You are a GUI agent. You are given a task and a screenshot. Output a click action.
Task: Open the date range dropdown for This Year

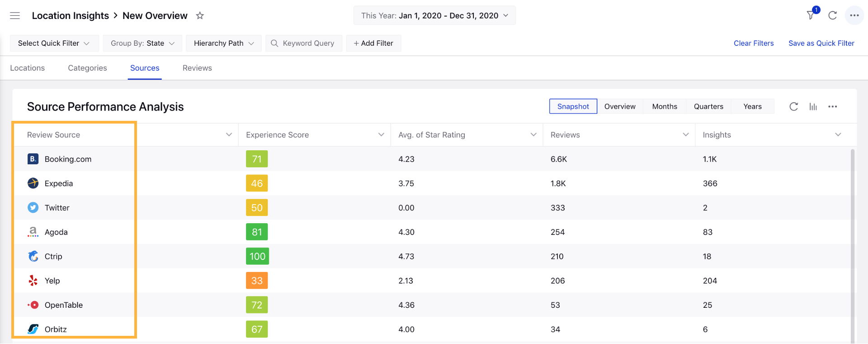[x=434, y=16]
